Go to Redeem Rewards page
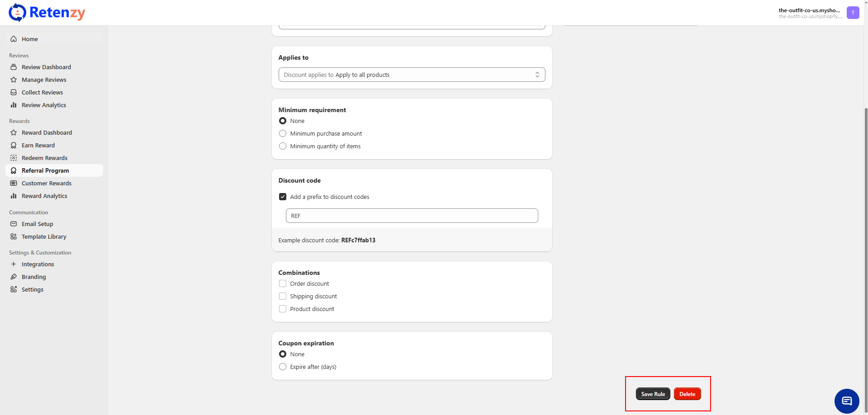Viewport: 868px width, 415px height. coord(44,158)
